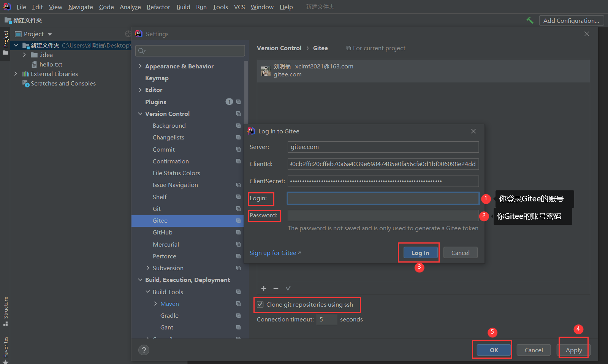608x364 pixels.
Task: Open Sign up for Gitee link
Action: [x=275, y=253]
